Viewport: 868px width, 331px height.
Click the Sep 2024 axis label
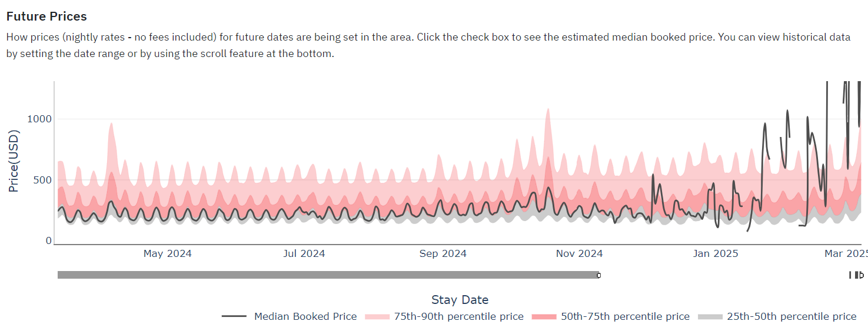pyautogui.click(x=443, y=254)
